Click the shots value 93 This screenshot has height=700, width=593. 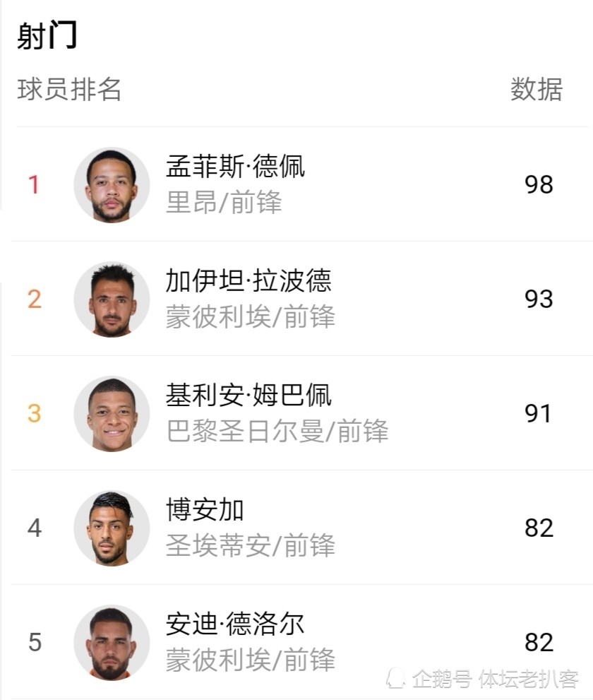pyautogui.click(x=539, y=299)
